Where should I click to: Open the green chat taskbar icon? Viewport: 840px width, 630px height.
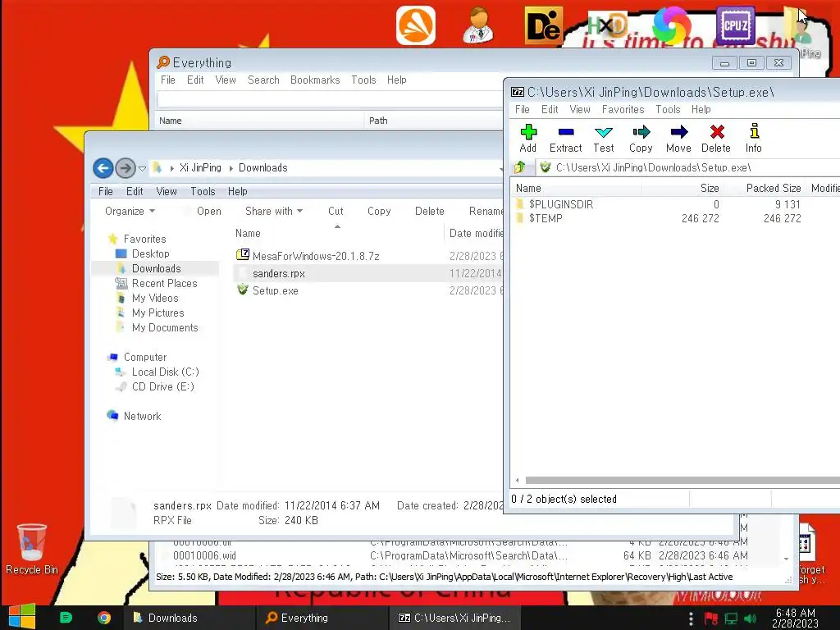(66, 618)
